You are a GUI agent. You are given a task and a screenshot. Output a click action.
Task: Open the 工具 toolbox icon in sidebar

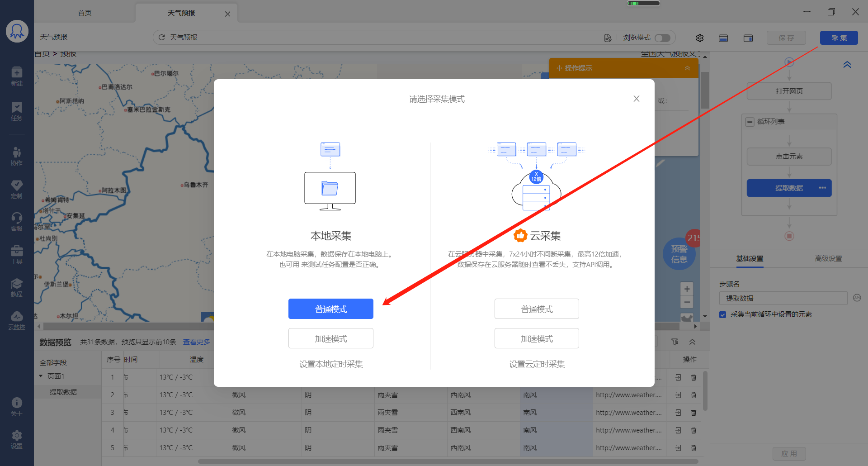17,254
